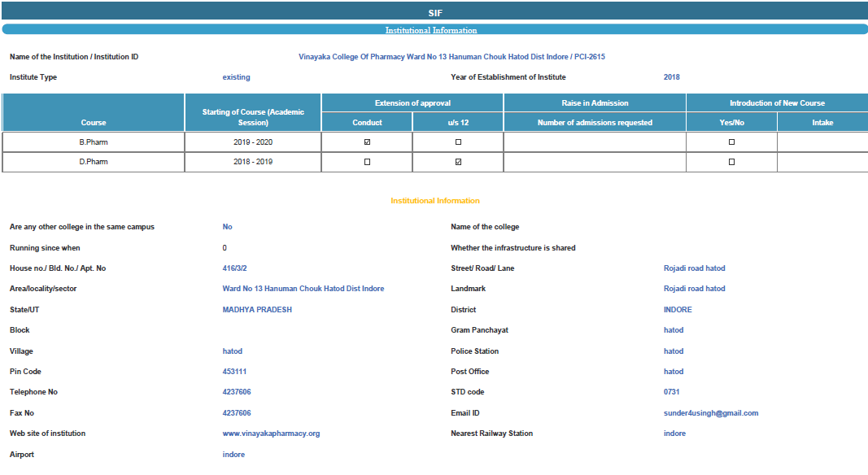This screenshot has height=475, width=868.
Task: Click B.Pharm admissions requested cell
Action: 595,142
